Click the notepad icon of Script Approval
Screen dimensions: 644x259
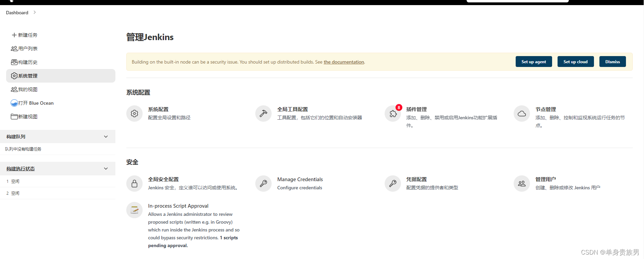click(x=134, y=210)
